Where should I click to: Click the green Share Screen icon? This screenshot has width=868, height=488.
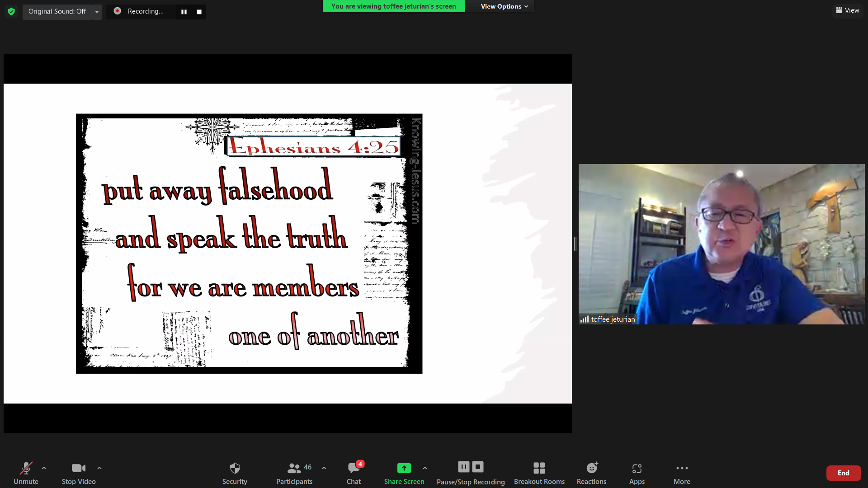404,468
